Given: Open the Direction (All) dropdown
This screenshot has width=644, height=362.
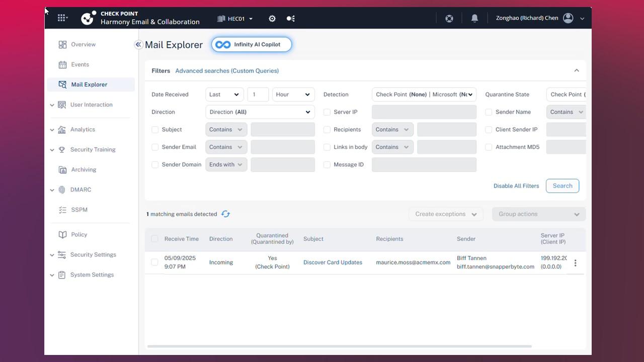Looking at the screenshot, I should (x=260, y=112).
